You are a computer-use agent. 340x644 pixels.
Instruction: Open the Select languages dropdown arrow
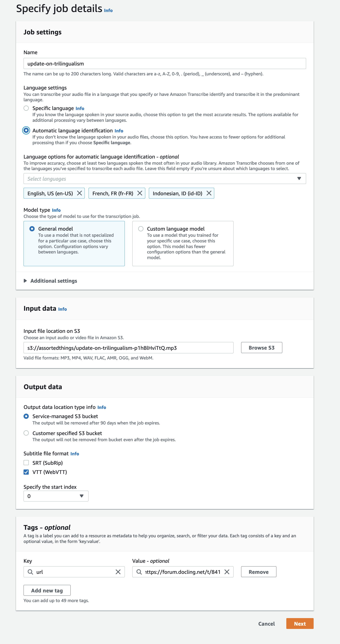299,179
